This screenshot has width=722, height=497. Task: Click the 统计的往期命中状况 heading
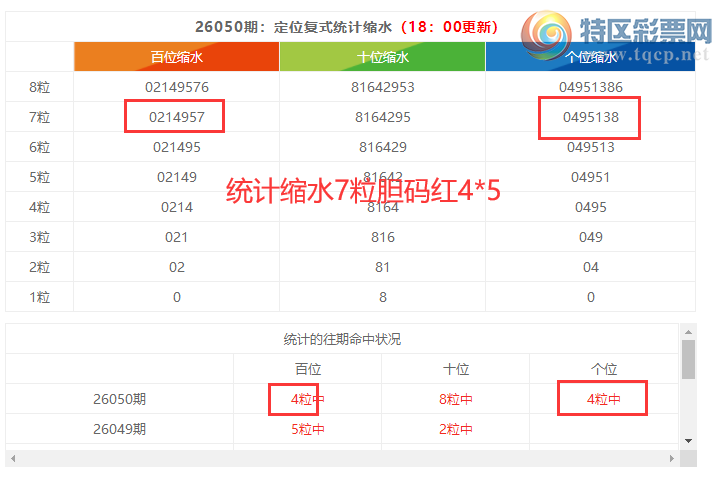[x=342, y=339]
